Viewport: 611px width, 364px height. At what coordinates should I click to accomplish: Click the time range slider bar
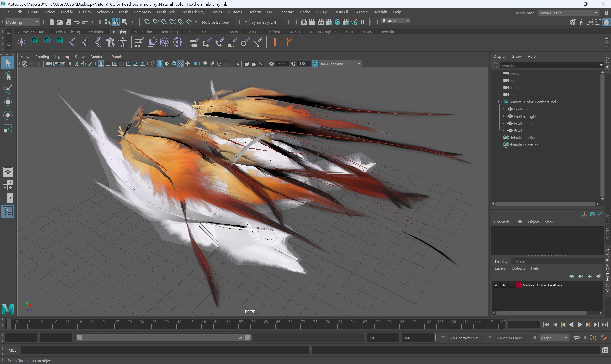tap(164, 338)
